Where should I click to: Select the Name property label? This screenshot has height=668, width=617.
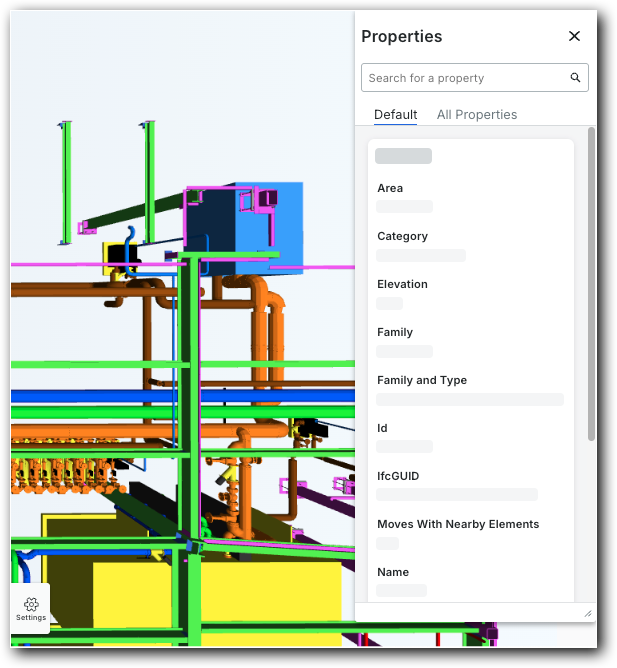(393, 572)
